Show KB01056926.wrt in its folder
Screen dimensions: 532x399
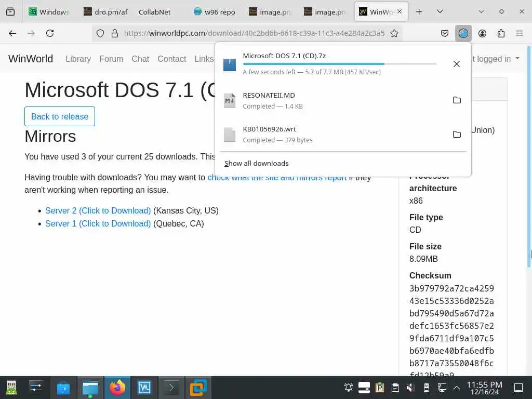click(x=457, y=135)
